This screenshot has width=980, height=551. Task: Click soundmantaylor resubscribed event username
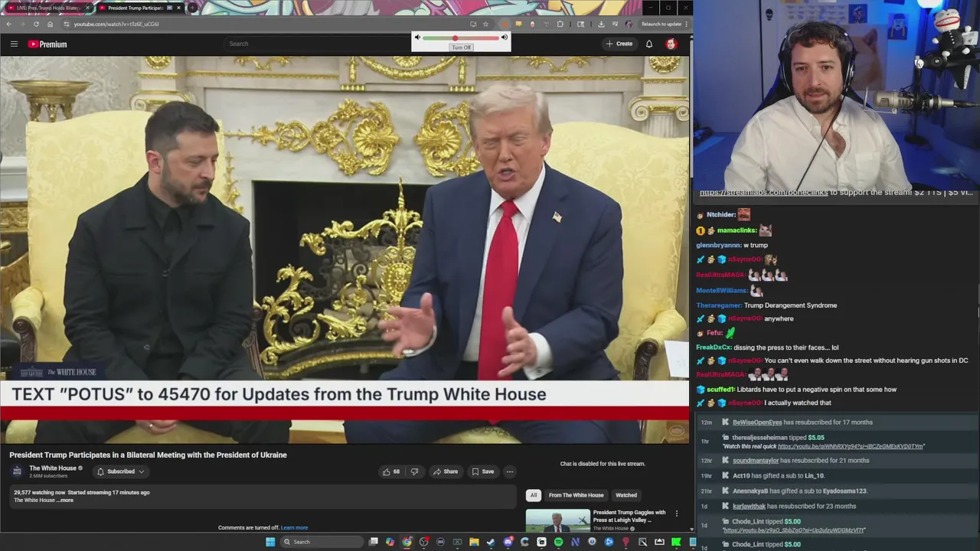(x=756, y=461)
